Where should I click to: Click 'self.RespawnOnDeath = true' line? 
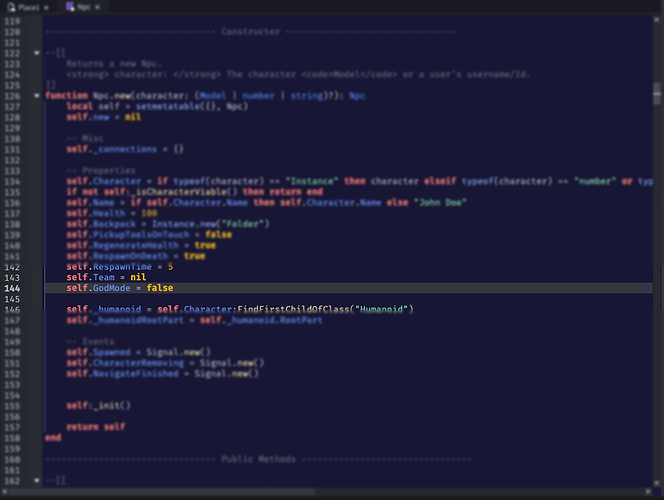pyautogui.click(x=136, y=256)
